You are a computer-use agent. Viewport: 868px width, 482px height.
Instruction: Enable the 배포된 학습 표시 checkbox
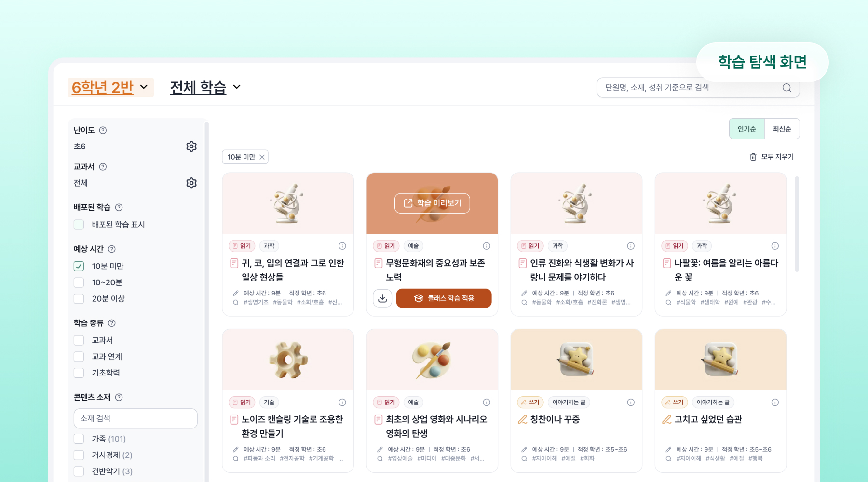79,225
